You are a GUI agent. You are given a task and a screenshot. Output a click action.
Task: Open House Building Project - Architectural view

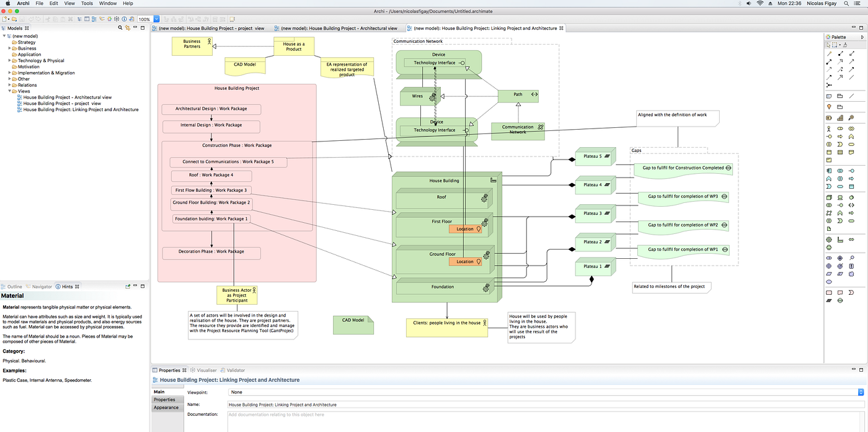pyautogui.click(x=67, y=97)
